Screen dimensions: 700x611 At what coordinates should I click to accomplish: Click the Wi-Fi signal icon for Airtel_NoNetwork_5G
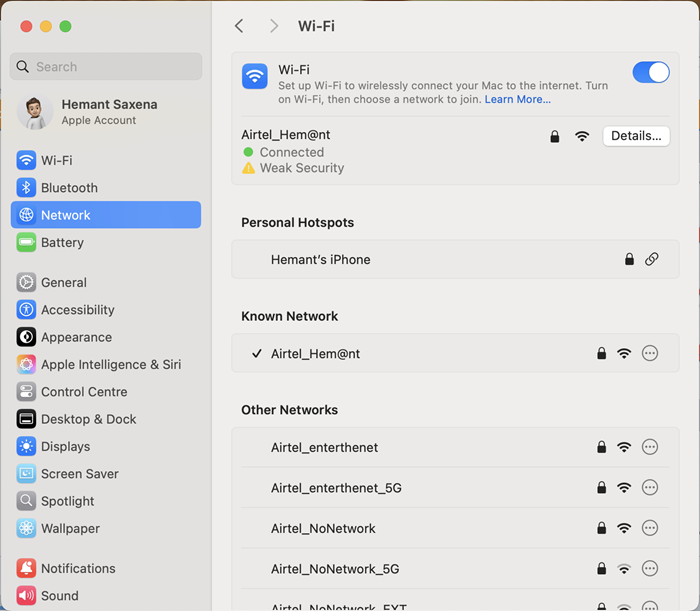[x=624, y=569]
